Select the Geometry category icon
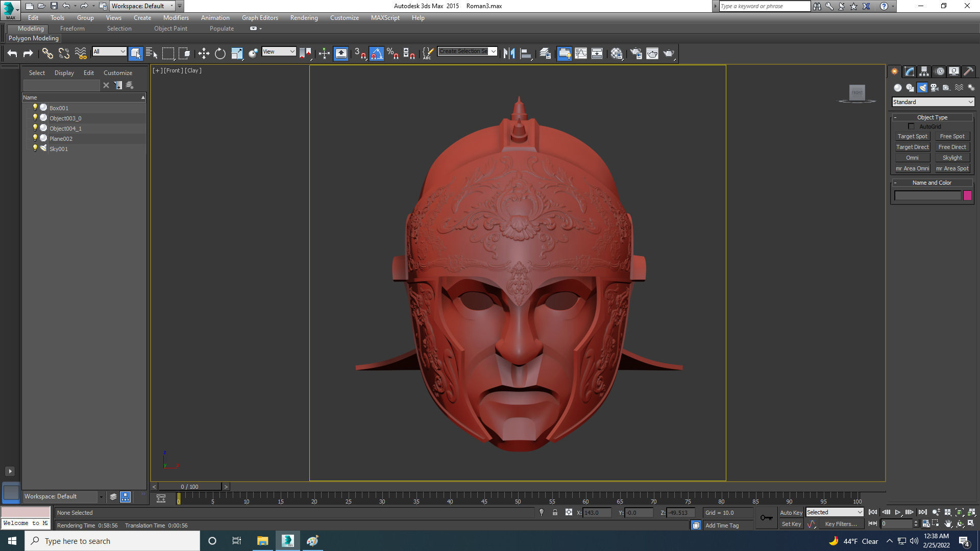980x551 pixels. [898, 88]
